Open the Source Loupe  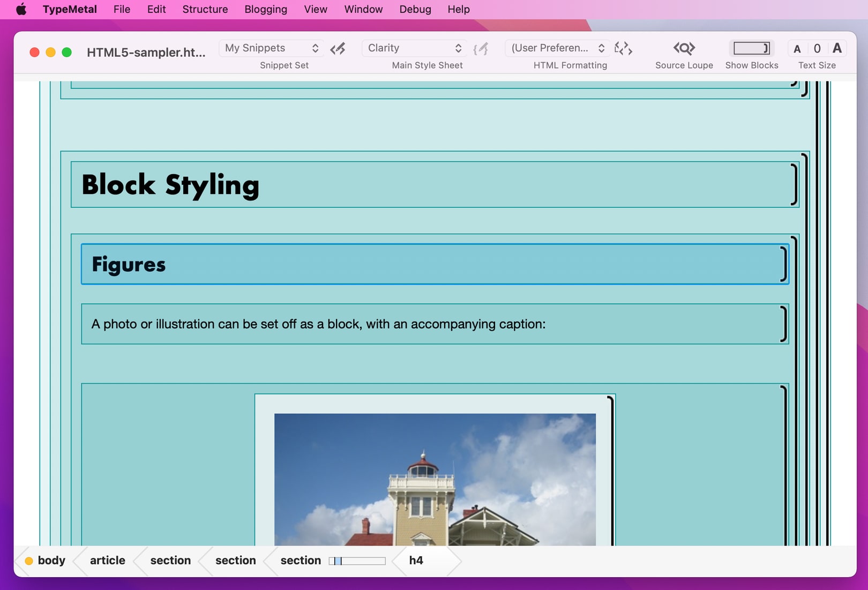coord(684,48)
